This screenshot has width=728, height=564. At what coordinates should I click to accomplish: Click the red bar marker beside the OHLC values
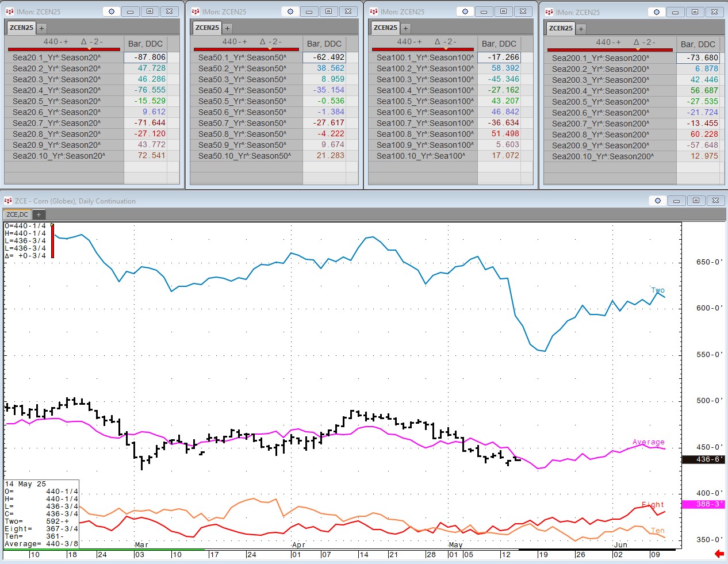[x=52, y=241]
